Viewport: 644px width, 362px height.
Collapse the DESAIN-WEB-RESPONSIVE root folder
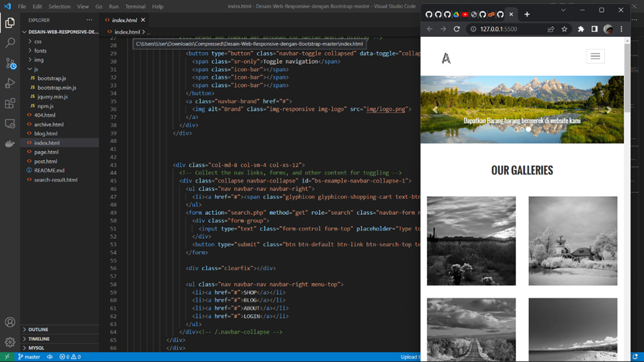pyautogui.click(x=60, y=31)
